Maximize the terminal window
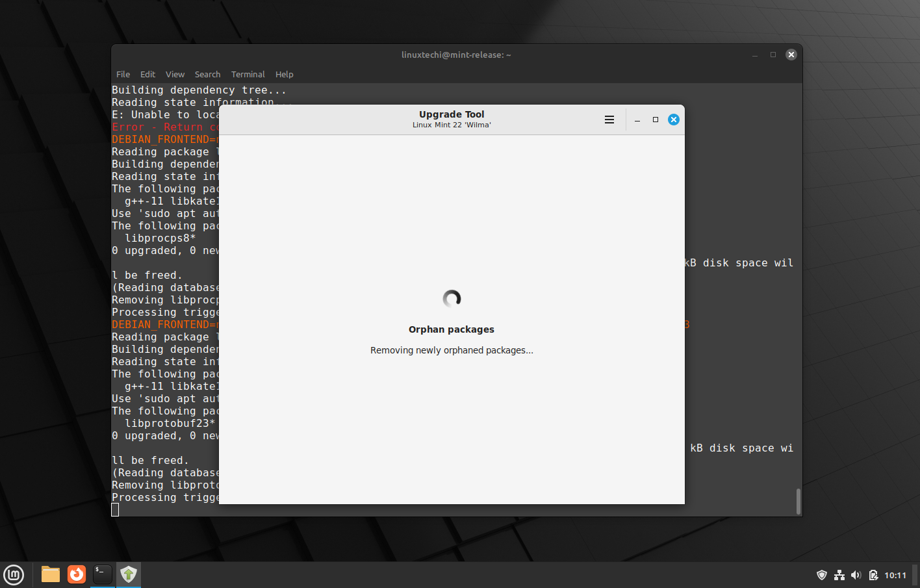 [773, 55]
